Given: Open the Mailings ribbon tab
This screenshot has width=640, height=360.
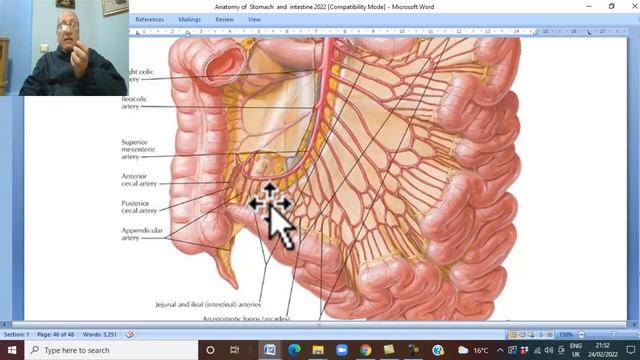Looking at the screenshot, I should (x=189, y=20).
